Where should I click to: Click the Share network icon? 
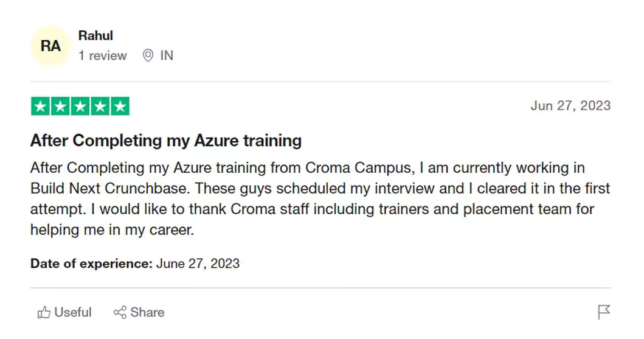(x=120, y=312)
